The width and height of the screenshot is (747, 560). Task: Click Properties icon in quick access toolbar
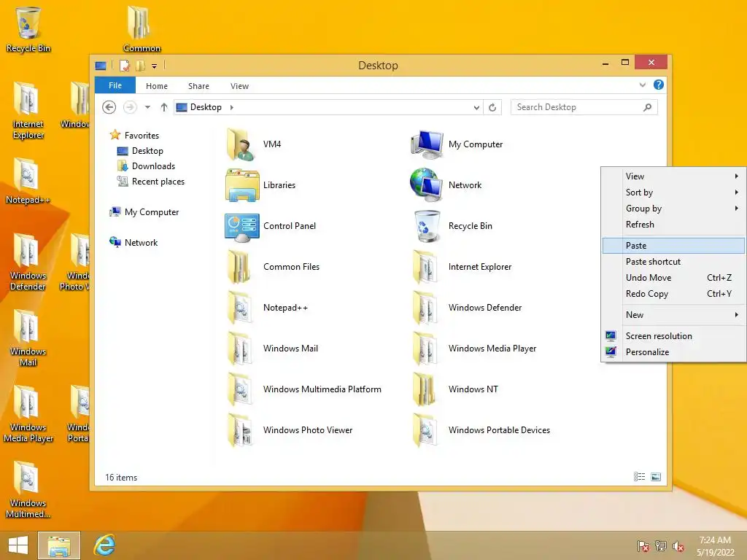124,66
